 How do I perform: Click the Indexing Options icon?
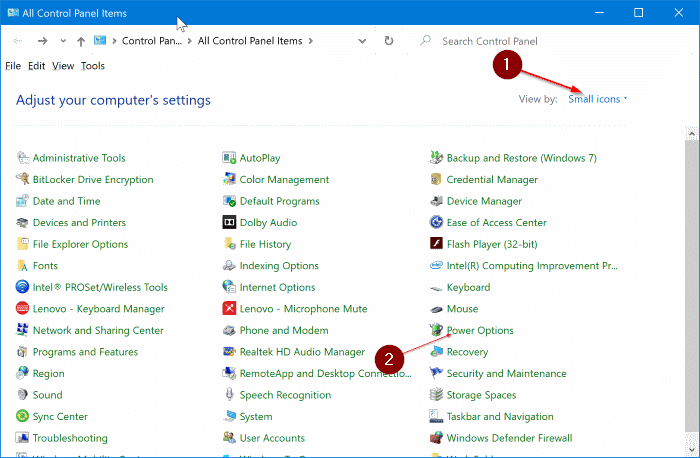point(229,266)
